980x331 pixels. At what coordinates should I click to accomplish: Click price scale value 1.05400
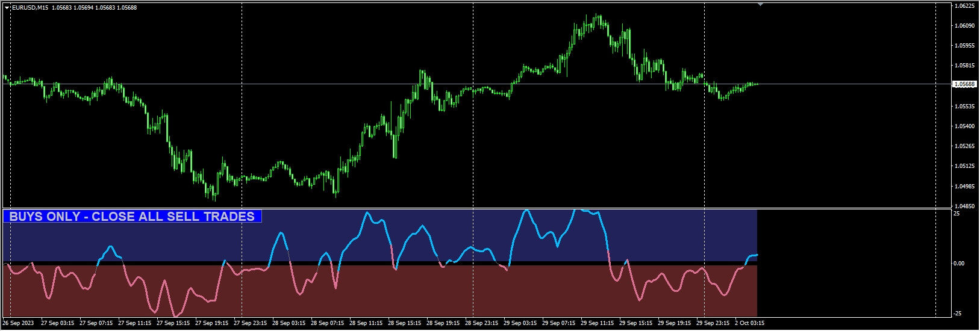pyautogui.click(x=964, y=126)
